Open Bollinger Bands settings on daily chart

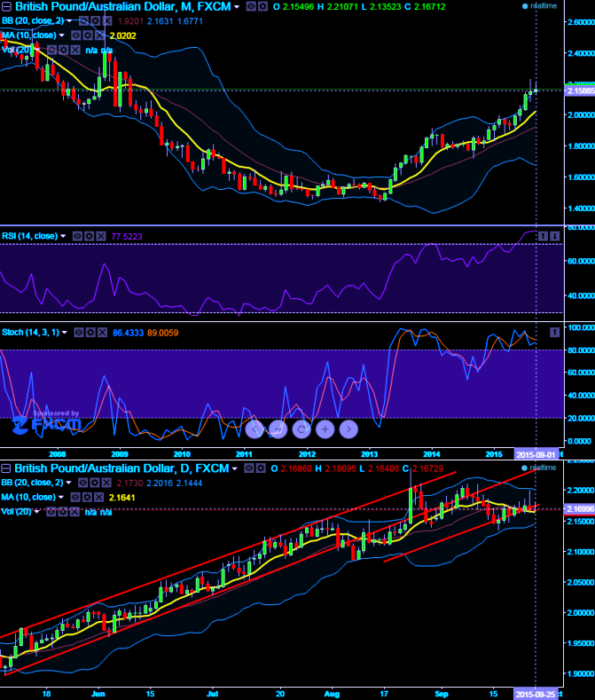(95, 483)
